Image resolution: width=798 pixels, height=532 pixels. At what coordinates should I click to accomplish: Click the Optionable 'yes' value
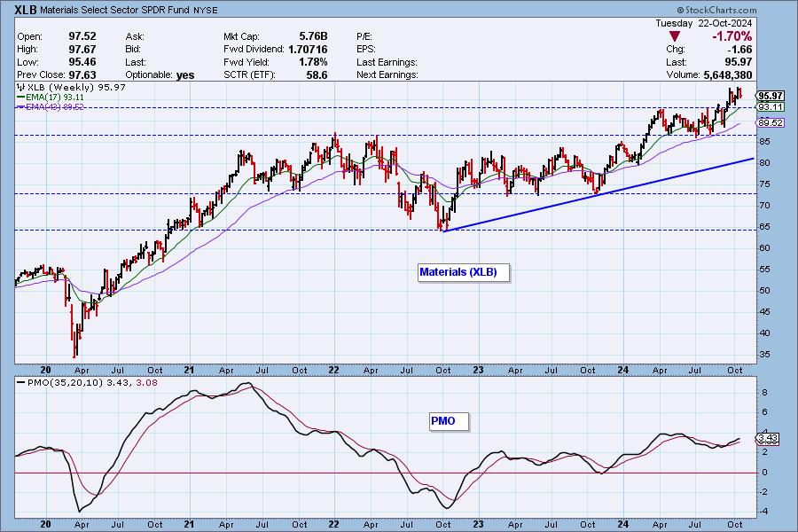pos(185,75)
